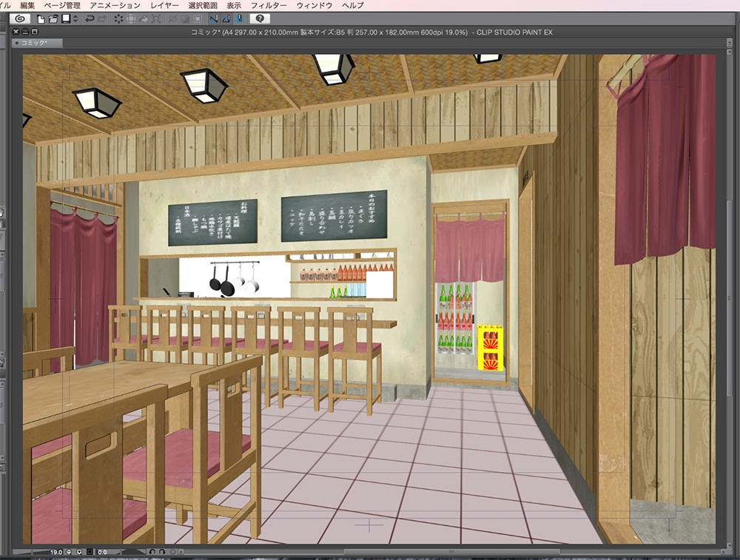Click the CLIP STUDIO logo icon
Viewport: 740px width, 560px height.
tap(21, 20)
